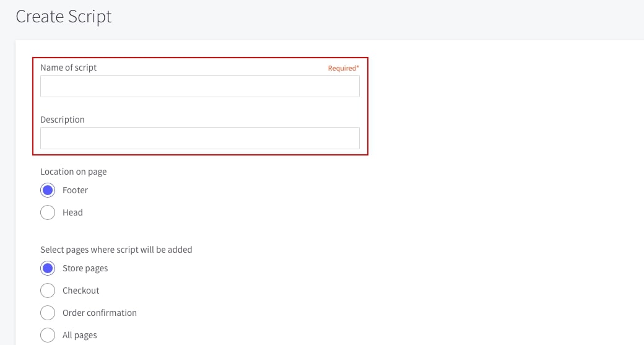Viewport: 644px width, 345px height.
Task: Click the orange "Required*" indicator
Action: click(343, 68)
